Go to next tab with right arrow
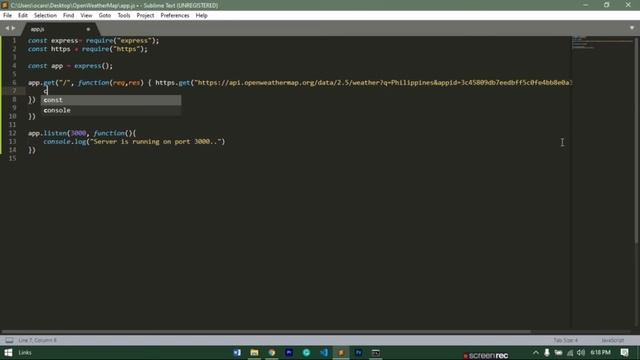640x360 pixels. (13, 28)
